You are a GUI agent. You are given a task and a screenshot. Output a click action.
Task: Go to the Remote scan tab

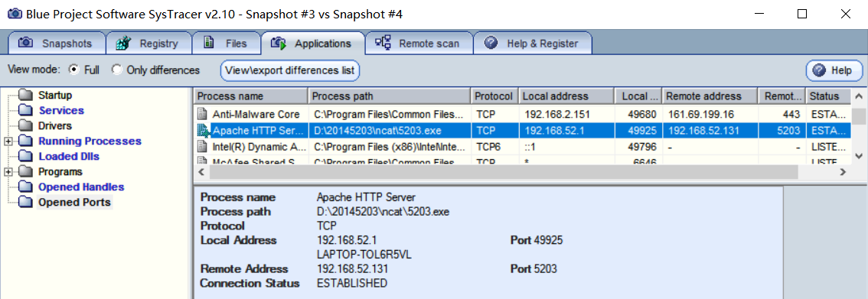pos(419,43)
